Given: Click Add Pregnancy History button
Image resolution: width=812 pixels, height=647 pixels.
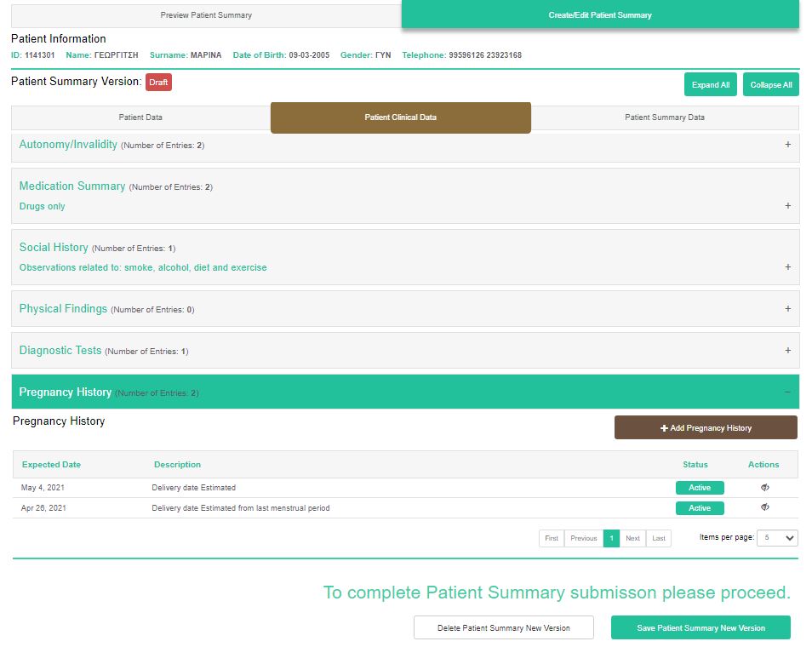Looking at the screenshot, I should 706,427.
